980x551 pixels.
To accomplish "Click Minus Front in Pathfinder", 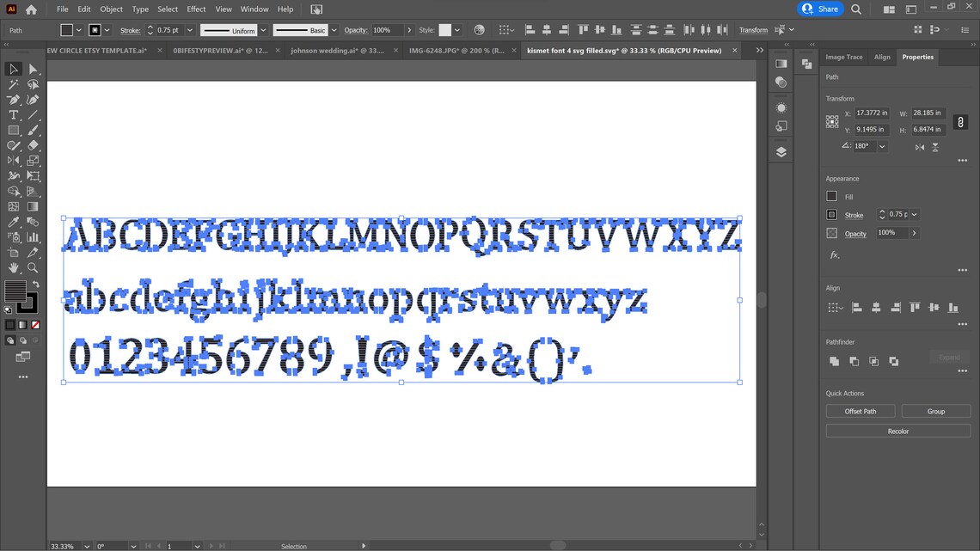I will click(x=854, y=361).
